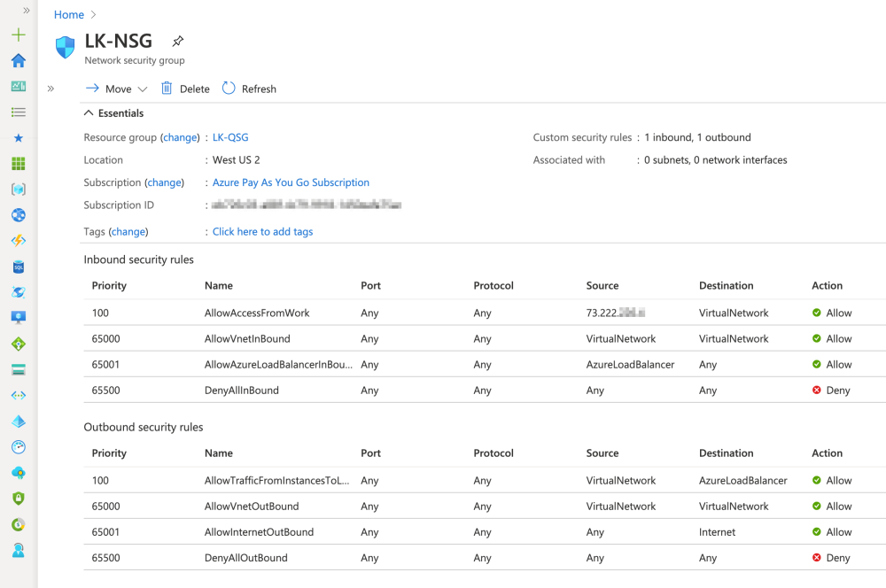Image resolution: width=886 pixels, height=588 pixels.
Task: Open the SQL databases icon in the sidebar
Action: [x=19, y=267]
